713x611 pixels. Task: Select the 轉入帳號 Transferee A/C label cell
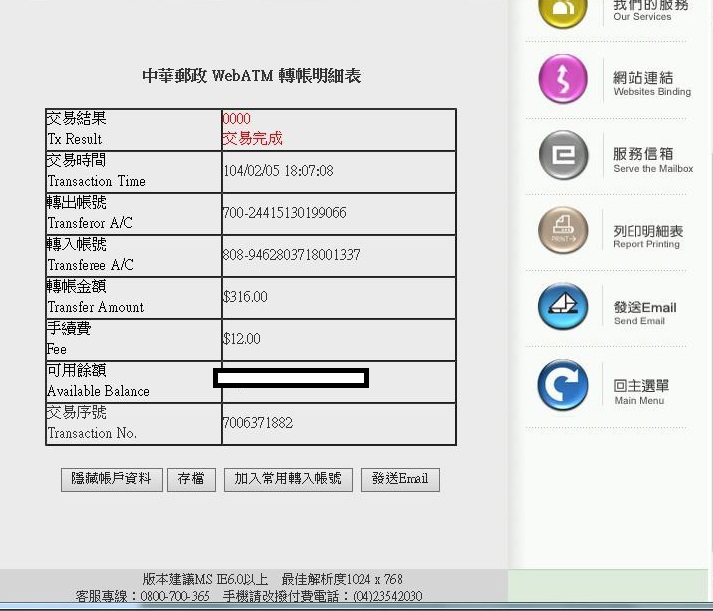point(134,255)
